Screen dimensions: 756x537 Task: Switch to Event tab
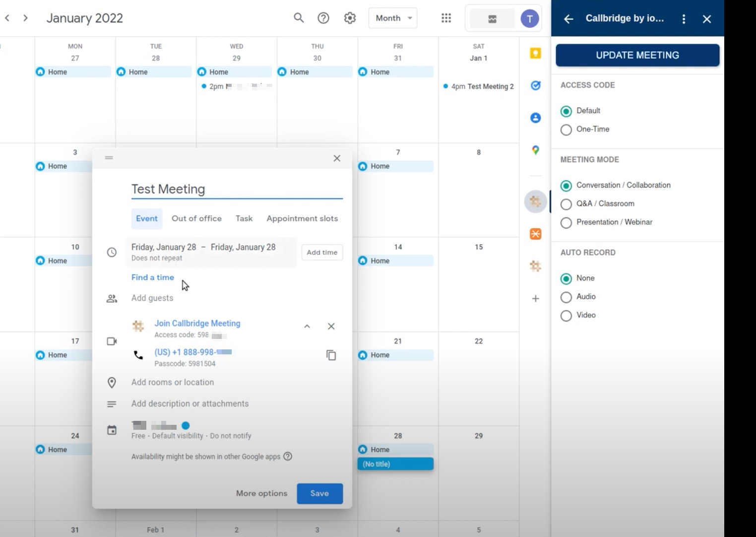click(x=147, y=219)
